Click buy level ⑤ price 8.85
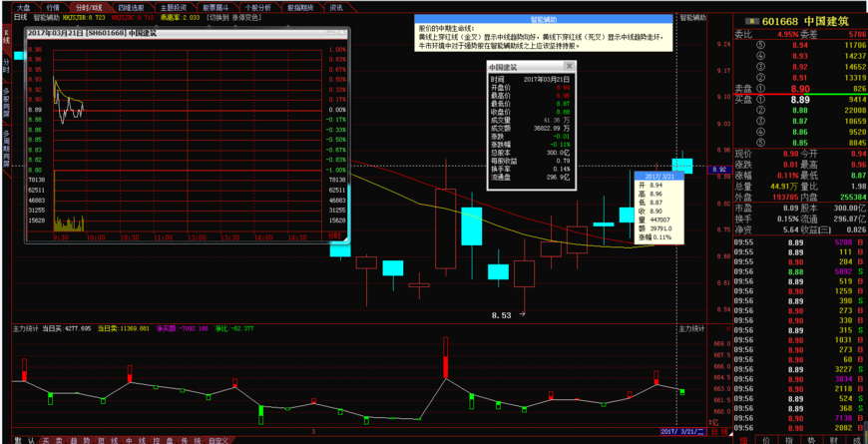Image resolution: width=868 pixels, height=444 pixels. pyautogui.click(x=799, y=143)
